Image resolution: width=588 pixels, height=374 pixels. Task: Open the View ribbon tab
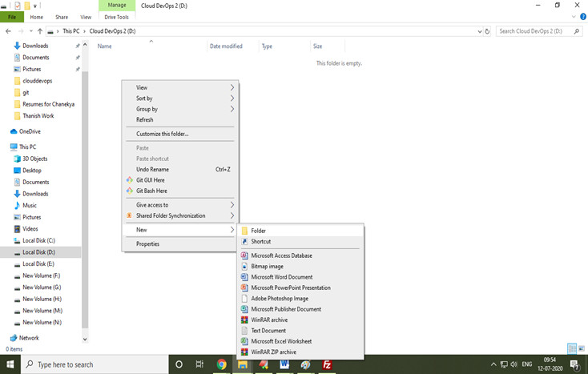tap(86, 17)
